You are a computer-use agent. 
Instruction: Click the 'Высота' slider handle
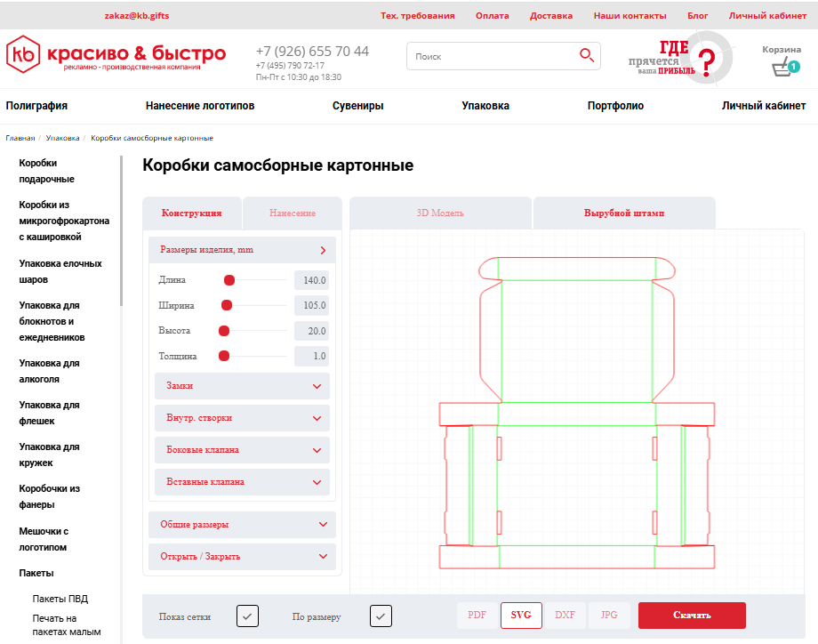click(x=224, y=331)
